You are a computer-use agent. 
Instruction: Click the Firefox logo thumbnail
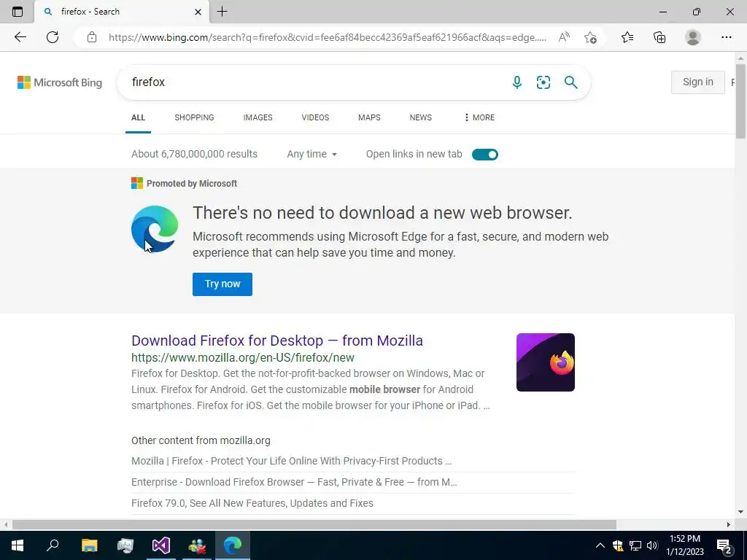coord(546,362)
